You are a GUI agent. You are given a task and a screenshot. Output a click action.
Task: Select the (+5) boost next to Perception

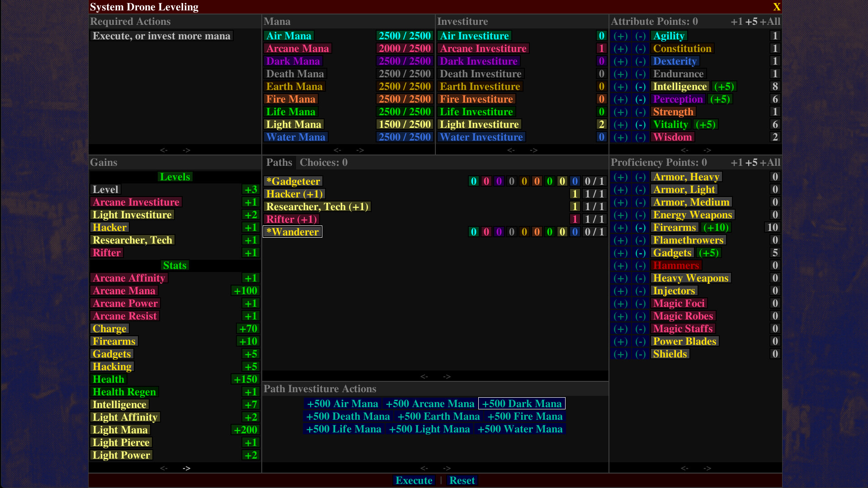[721, 99]
